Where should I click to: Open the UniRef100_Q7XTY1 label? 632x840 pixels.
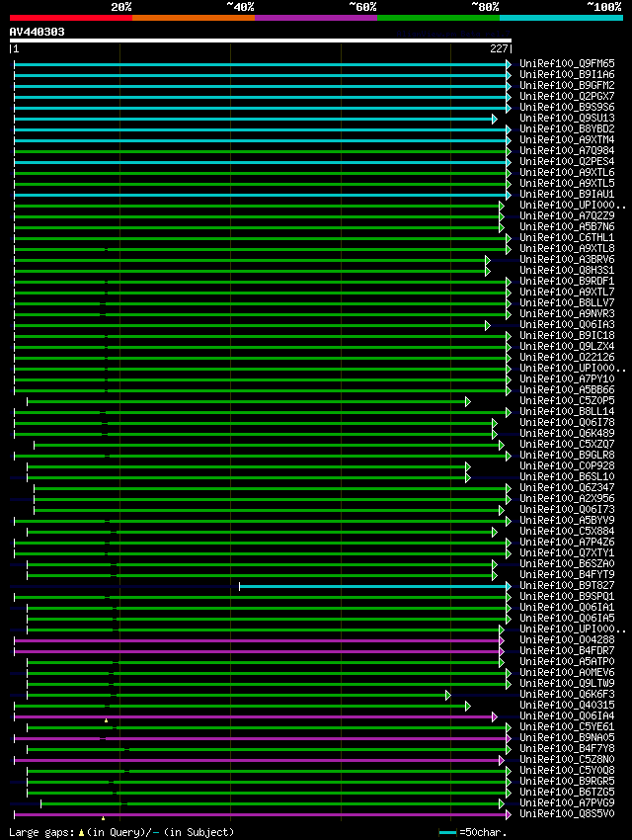[567, 552]
